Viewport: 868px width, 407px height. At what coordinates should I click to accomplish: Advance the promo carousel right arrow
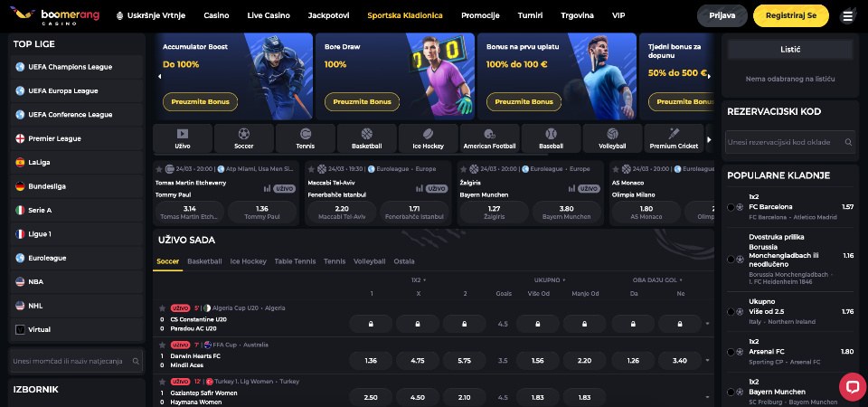point(709,76)
